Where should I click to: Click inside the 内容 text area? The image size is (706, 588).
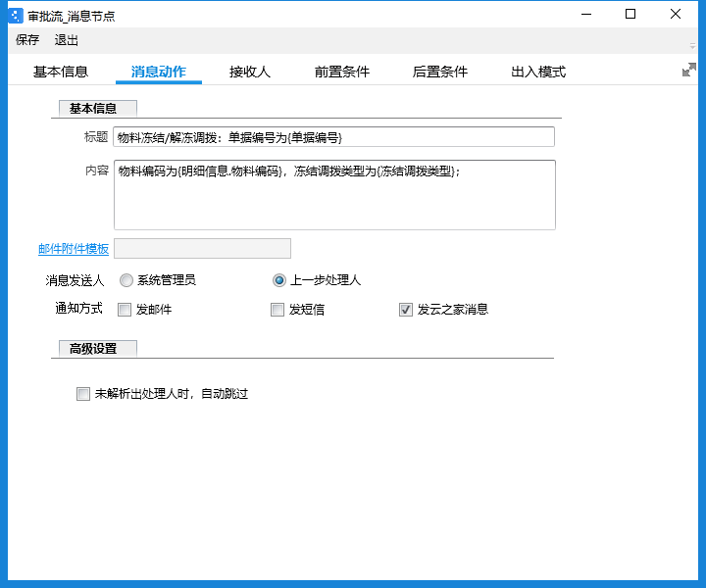(334, 195)
